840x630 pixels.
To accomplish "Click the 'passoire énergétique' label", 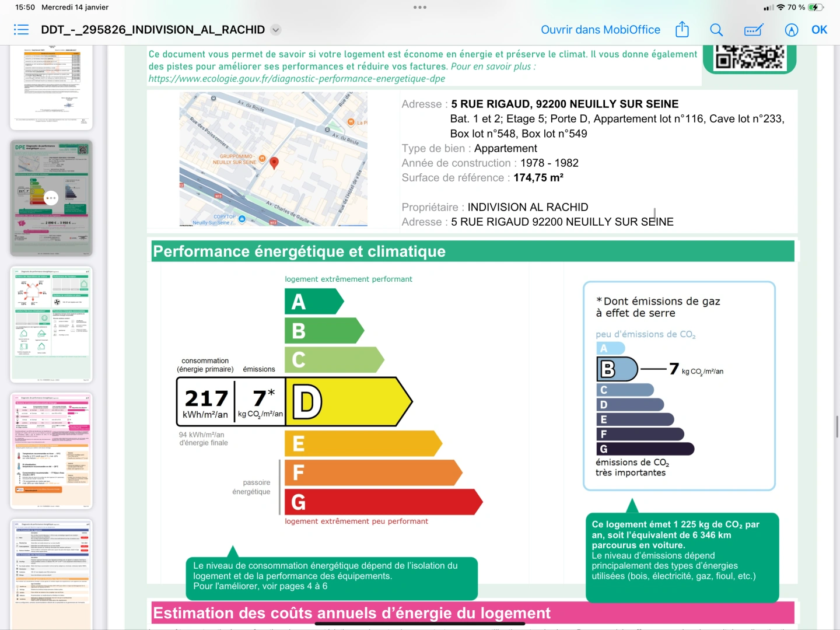I will [x=251, y=487].
